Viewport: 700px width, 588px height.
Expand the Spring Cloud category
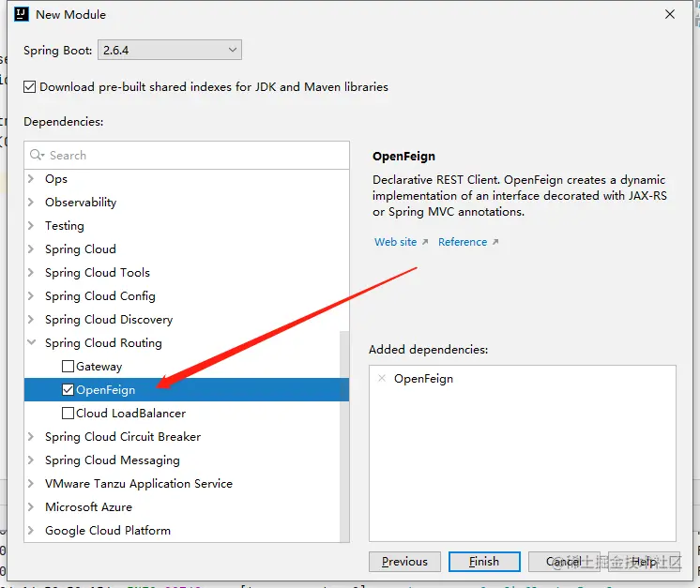coord(31,249)
